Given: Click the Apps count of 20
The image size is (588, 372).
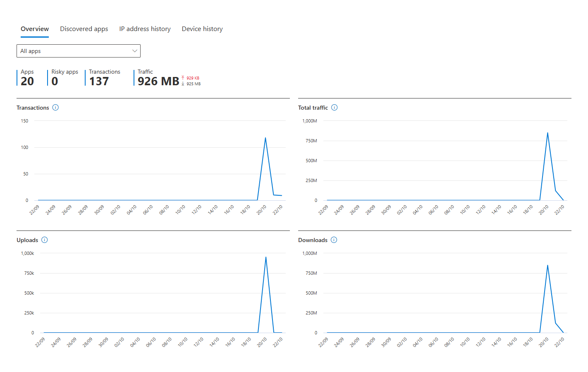Looking at the screenshot, I should click(27, 82).
